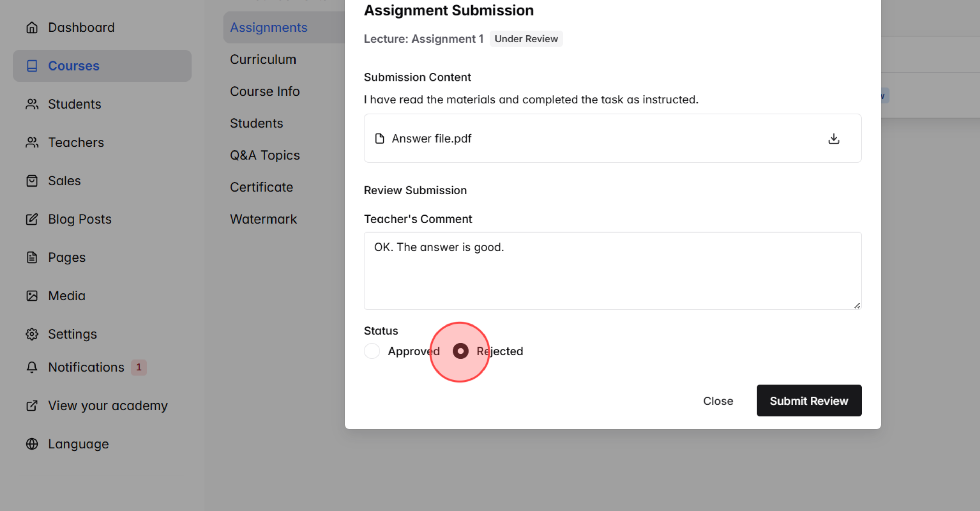
Task: Switch to the Watermark tab
Action: pyautogui.click(x=264, y=219)
